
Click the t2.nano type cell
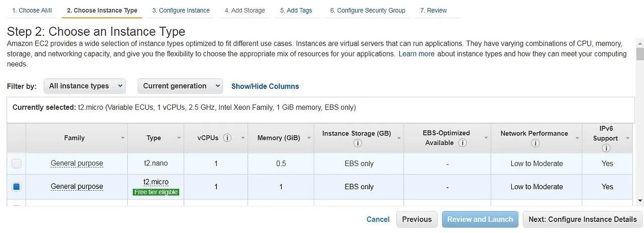[x=156, y=164]
